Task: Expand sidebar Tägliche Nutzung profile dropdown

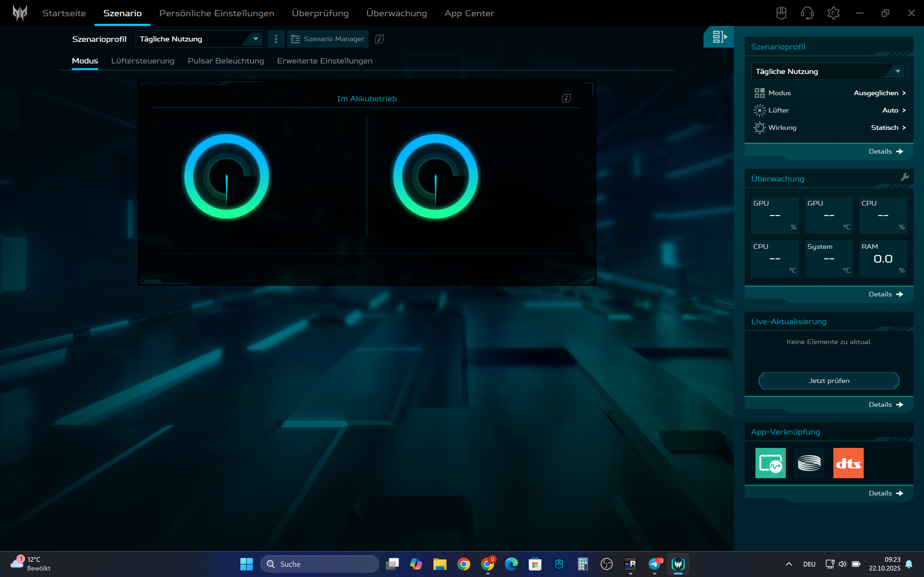Action: [x=829, y=71]
